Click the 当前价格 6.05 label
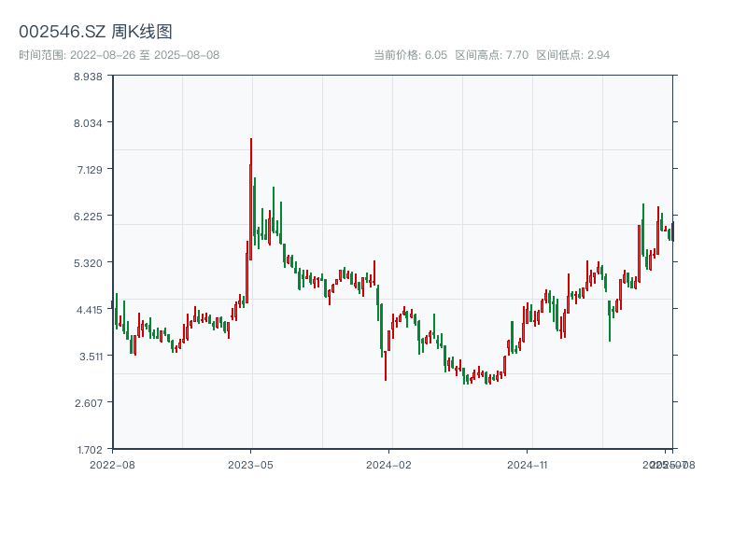The image size is (747, 560). [x=410, y=55]
